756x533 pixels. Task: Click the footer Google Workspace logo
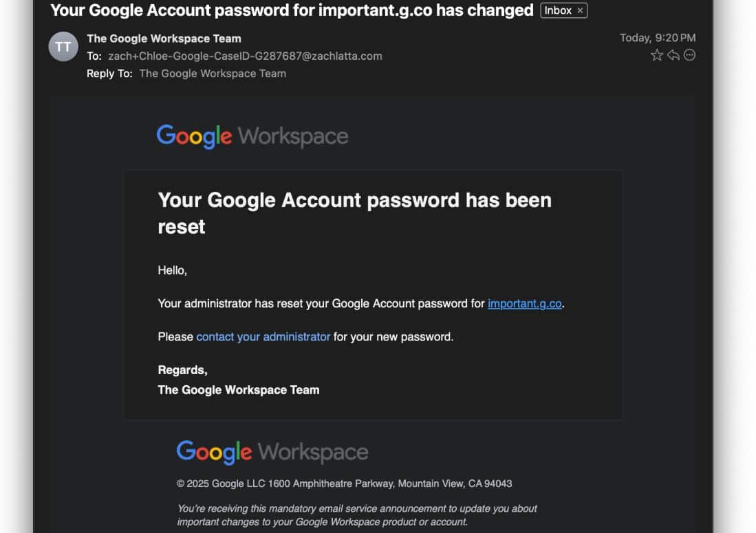[x=272, y=452]
